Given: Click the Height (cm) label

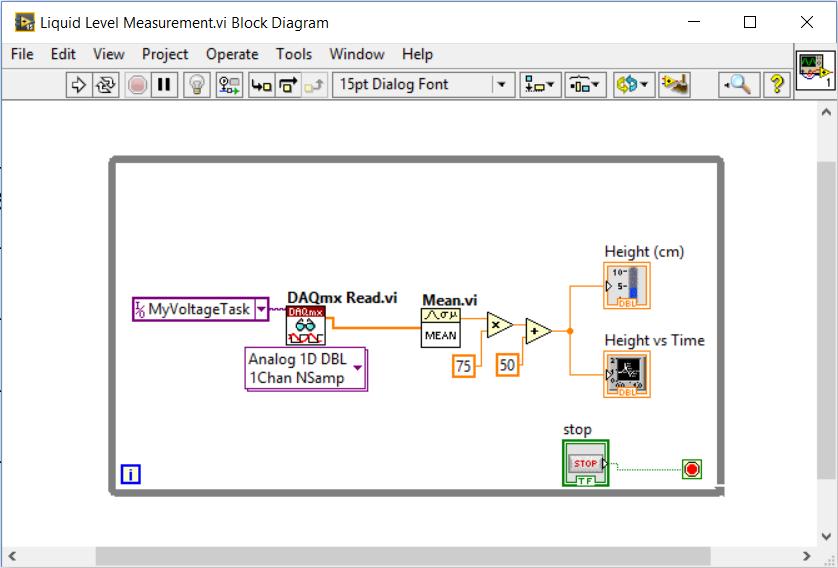Looking at the screenshot, I should 644,252.
